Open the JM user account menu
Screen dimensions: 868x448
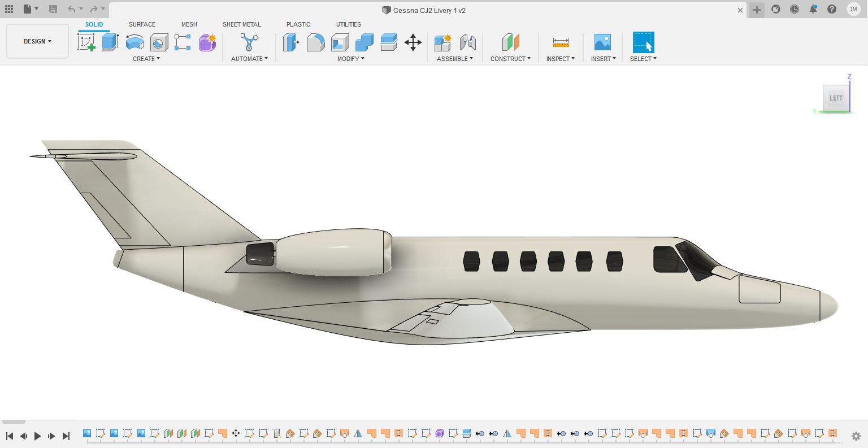point(853,9)
